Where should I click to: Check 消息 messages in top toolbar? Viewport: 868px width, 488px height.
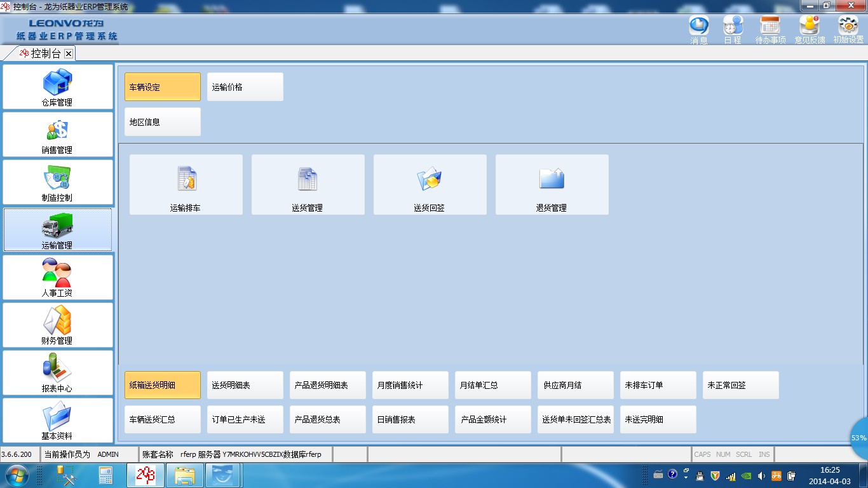[x=699, y=29]
